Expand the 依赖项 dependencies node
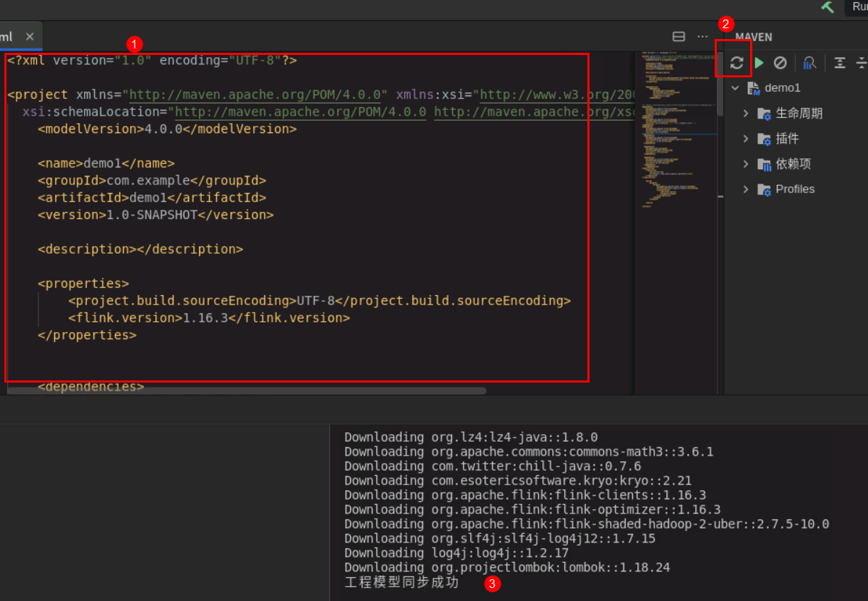The image size is (868, 601). point(746,164)
